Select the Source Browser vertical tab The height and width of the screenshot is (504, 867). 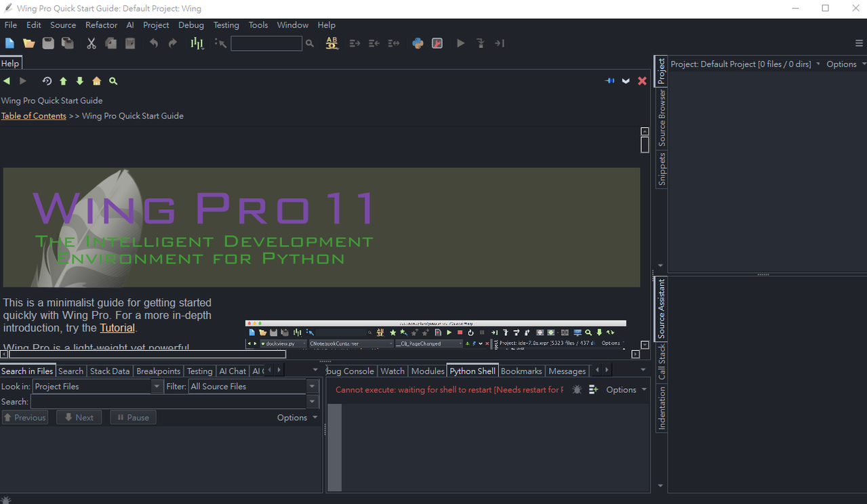662,118
